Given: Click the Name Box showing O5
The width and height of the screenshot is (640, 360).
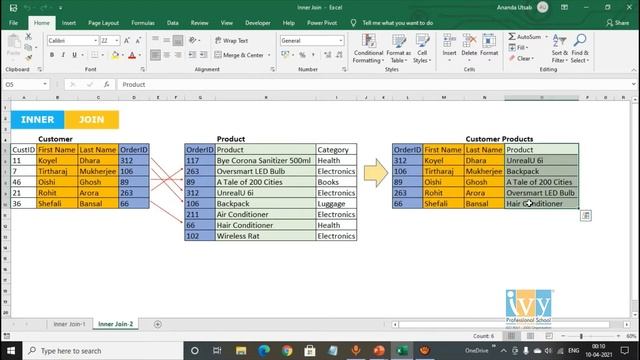Looking at the screenshot, I should pyautogui.click(x=26, y=84).
